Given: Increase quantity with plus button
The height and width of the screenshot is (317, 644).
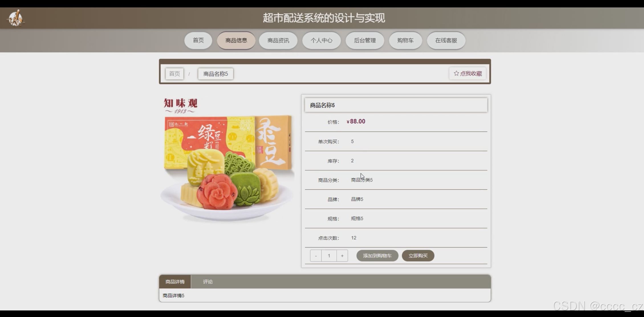Looking at the screenshot, I should point(342,256).
